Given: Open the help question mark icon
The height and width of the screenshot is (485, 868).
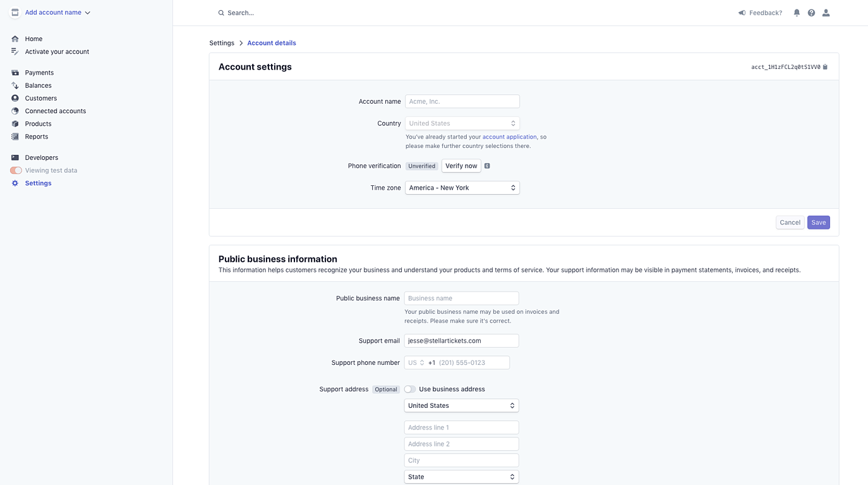Looking at the screenshot, I should [x=811, y=13].
